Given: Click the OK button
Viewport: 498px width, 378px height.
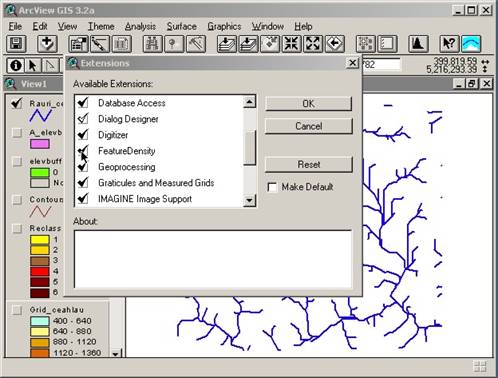Looking at the screenshot, I should (x=308, y=104).
